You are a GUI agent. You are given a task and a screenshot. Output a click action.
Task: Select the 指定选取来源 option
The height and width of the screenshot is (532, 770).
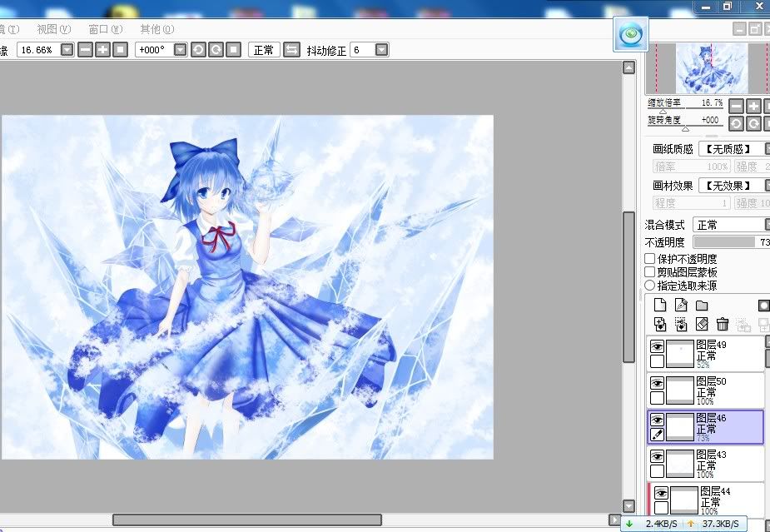click(649, 285)
